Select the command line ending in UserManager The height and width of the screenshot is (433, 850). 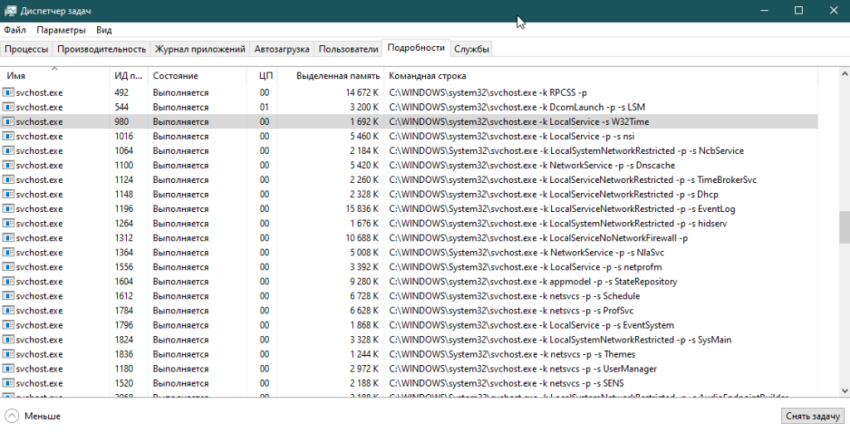tap(523, 369)
